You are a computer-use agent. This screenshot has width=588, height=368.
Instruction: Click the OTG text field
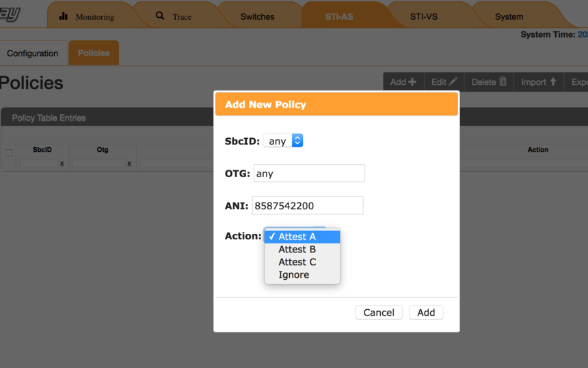tap(309, 174)
